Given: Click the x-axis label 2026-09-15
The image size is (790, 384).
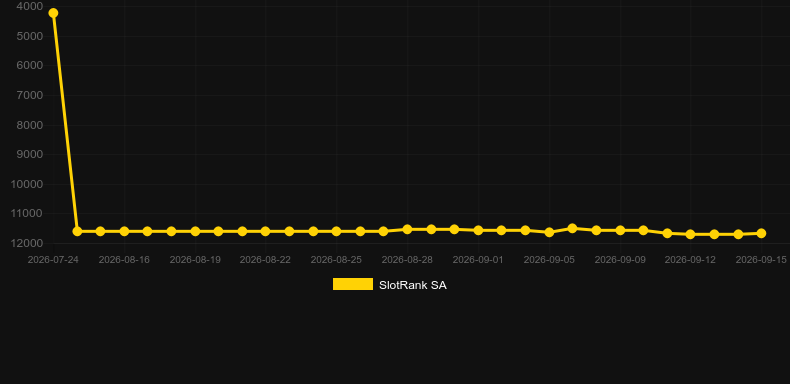Looking at the screenshot, I should 761,260.
